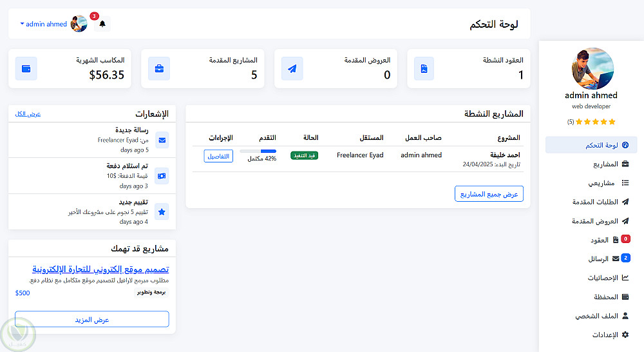Screen dimensions: 644x352
Task: Open المحفظة in the sidebar menu
Action: click(x=591, y=297)
